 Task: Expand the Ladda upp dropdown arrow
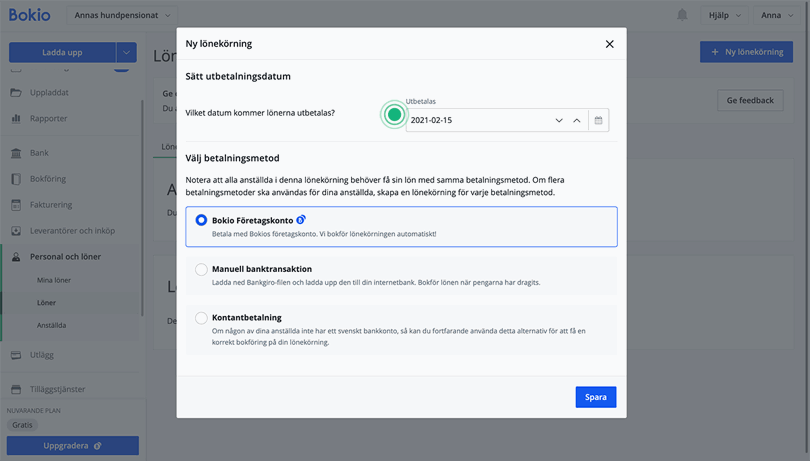coord(127,52)
